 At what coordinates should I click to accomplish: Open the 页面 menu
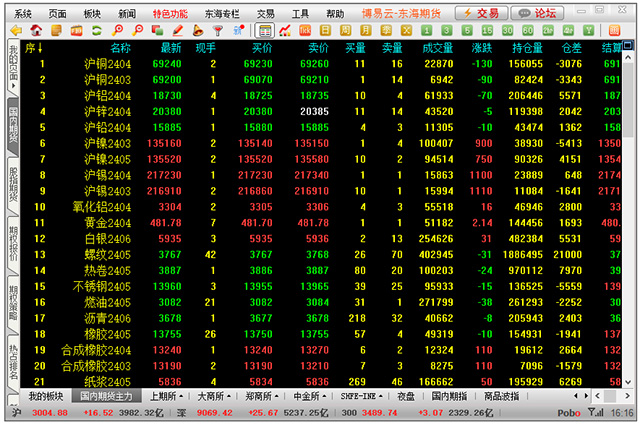(x=58, y=14)
